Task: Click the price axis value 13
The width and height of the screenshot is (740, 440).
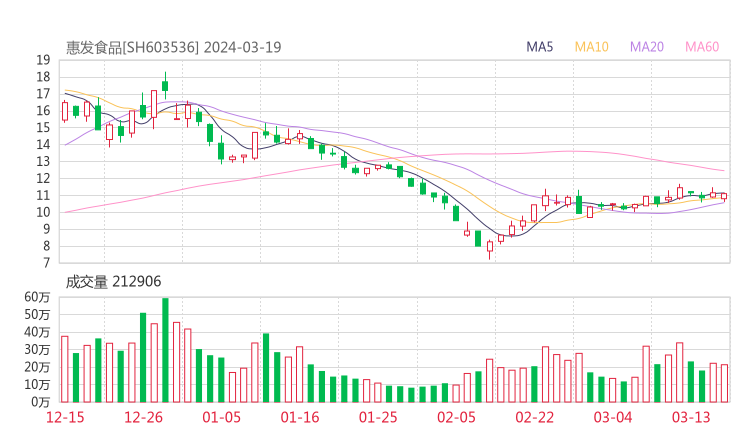Action: coord(43,161)
